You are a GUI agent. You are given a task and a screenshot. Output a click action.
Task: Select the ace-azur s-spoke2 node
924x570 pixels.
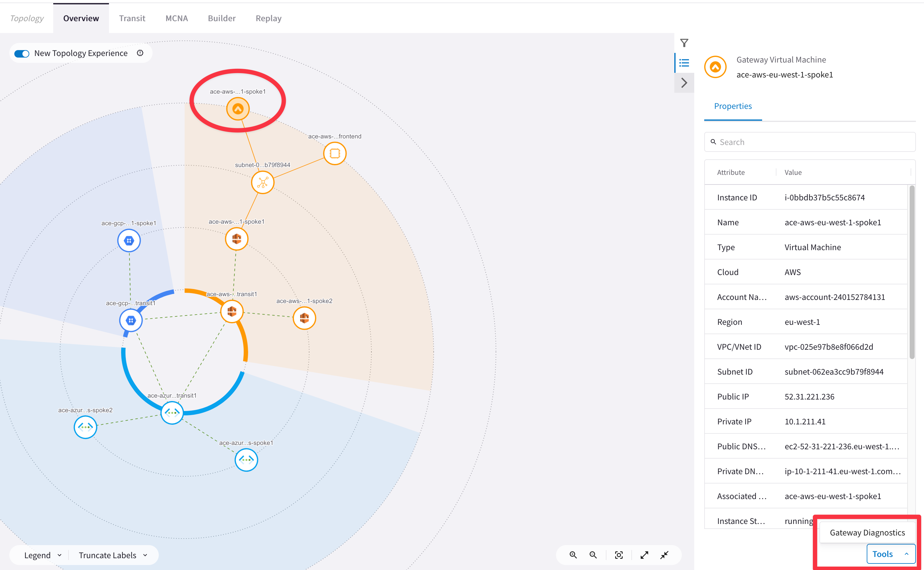click(85, 427)
